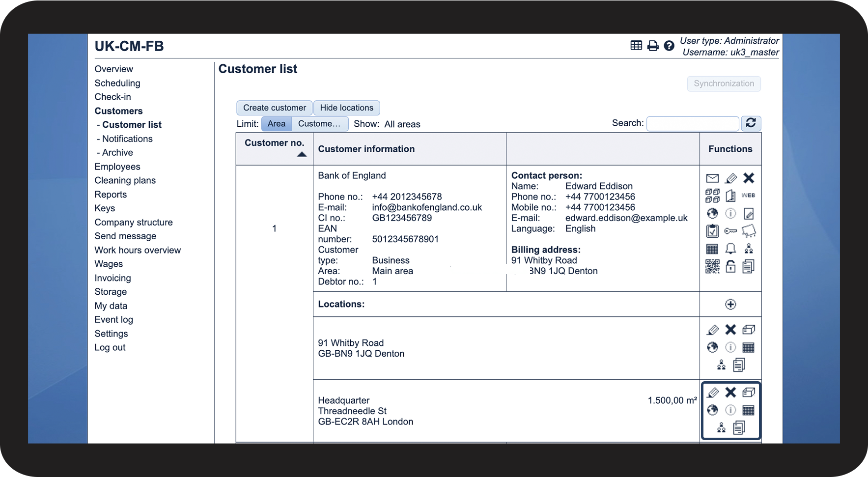
Task: Open the Scheduling menu item
Action: 117,83
